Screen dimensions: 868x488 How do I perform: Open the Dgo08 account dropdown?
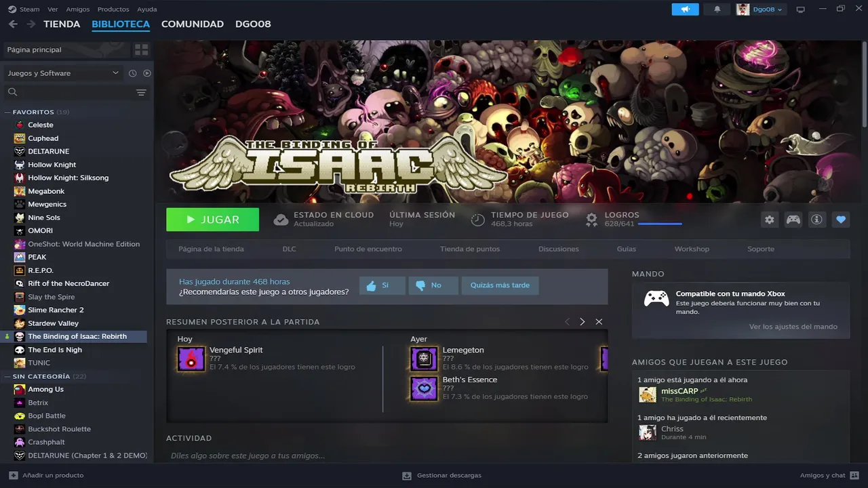[761, 9]
